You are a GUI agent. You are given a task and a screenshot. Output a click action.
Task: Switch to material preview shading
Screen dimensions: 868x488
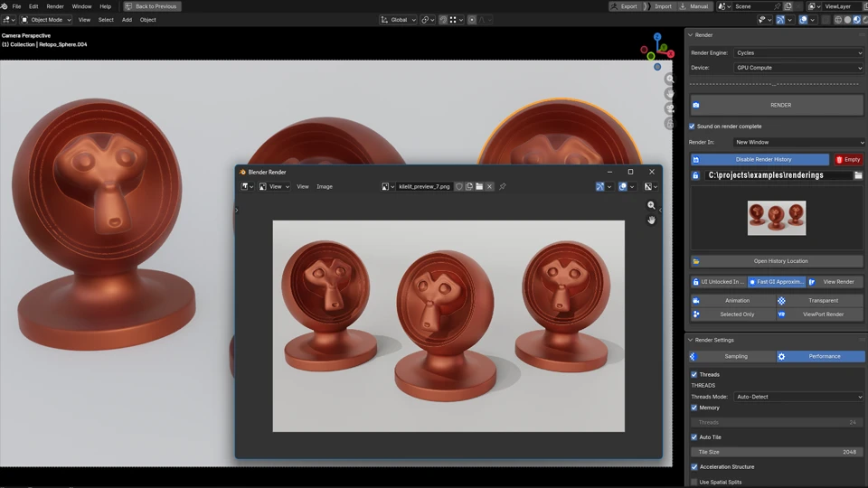coord(857,19)
